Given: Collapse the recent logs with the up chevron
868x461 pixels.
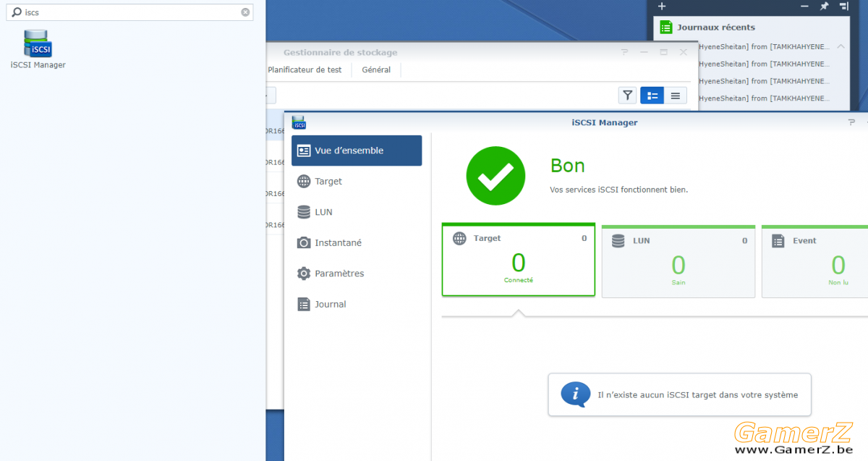Looking at the screenshot, I should tap(841, 46).
